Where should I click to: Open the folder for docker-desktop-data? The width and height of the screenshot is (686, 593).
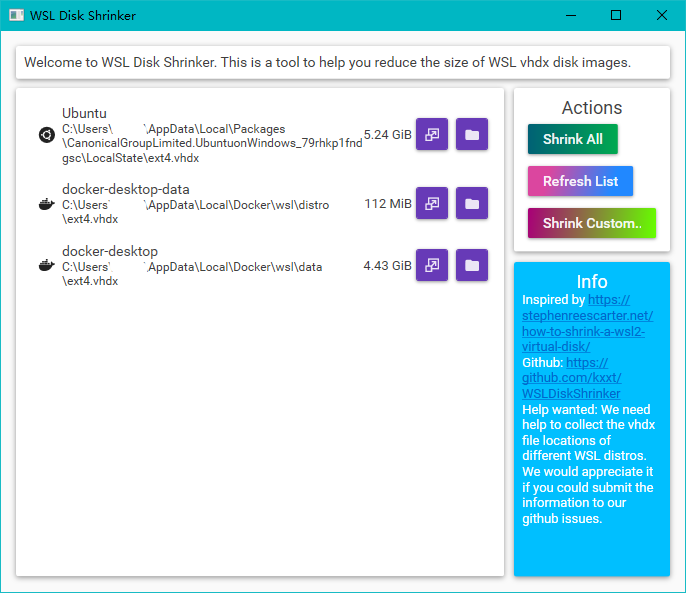472,203
